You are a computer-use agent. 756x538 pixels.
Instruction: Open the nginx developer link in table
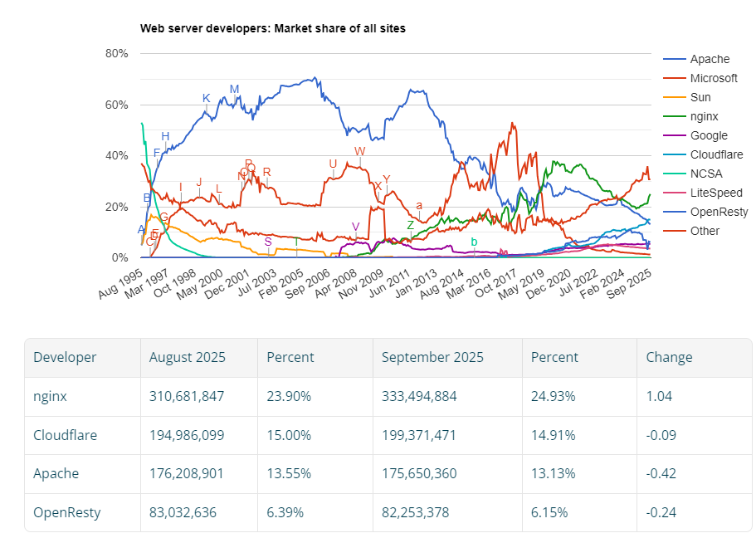50,396
